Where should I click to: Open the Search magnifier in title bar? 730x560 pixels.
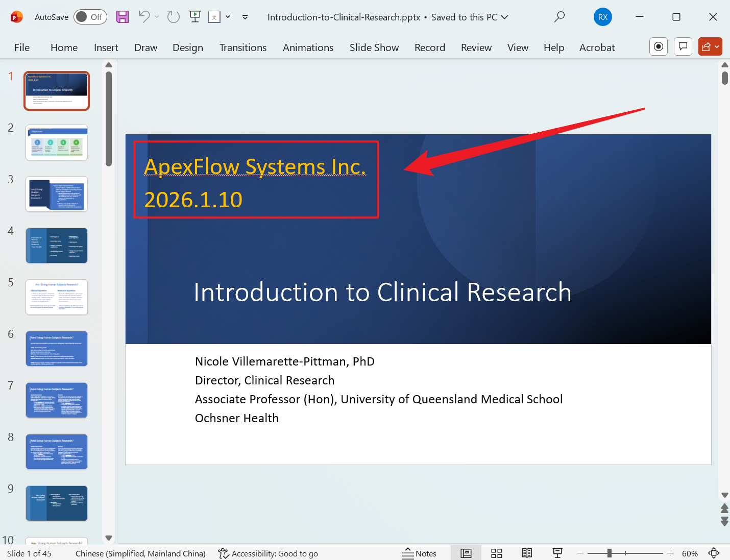tap(559, 17)
